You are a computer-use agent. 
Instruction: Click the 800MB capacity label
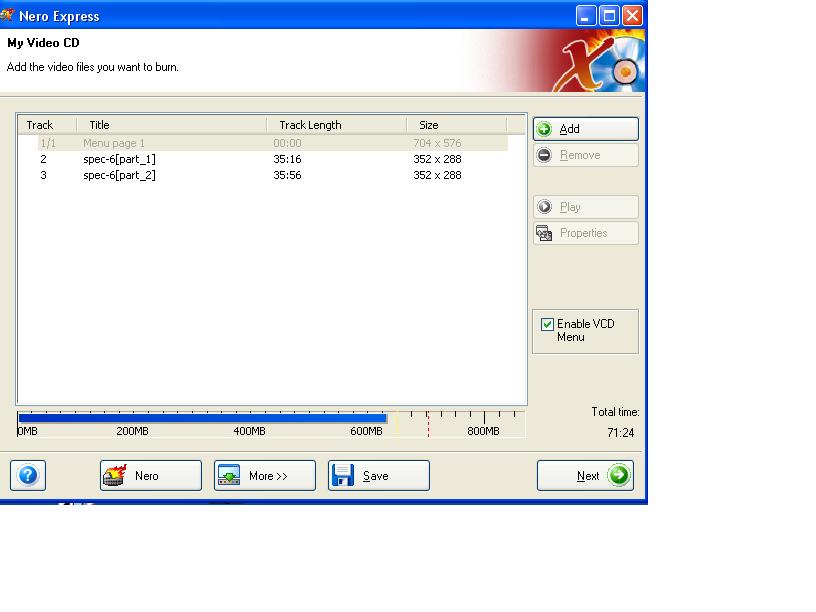click(x=483, y=431)
